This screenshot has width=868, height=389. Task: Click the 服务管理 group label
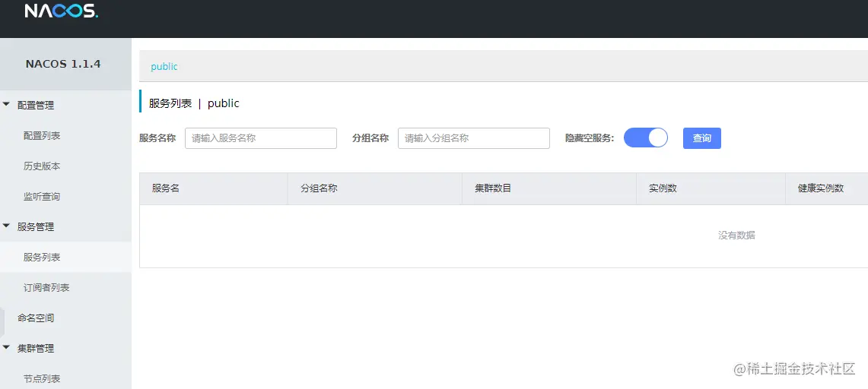pos(36,226)
